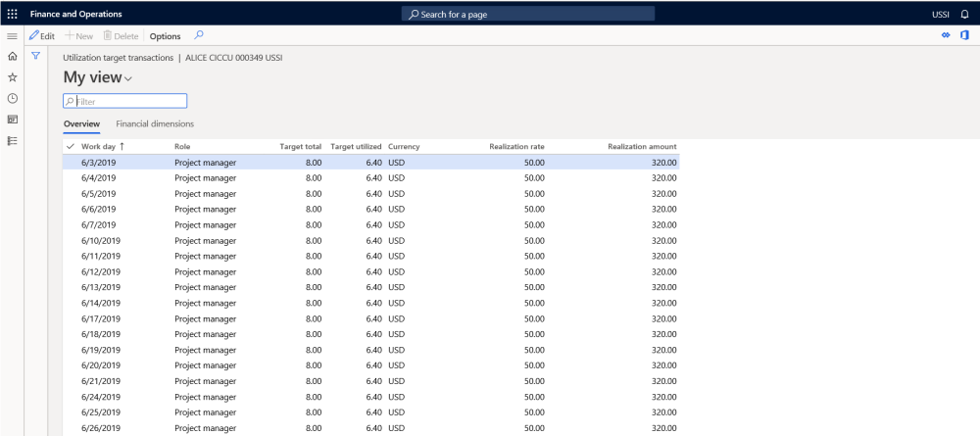Select the 6/25/2019 work day cell
Viewport: 980px width, 436px height.
pos(101,412)
